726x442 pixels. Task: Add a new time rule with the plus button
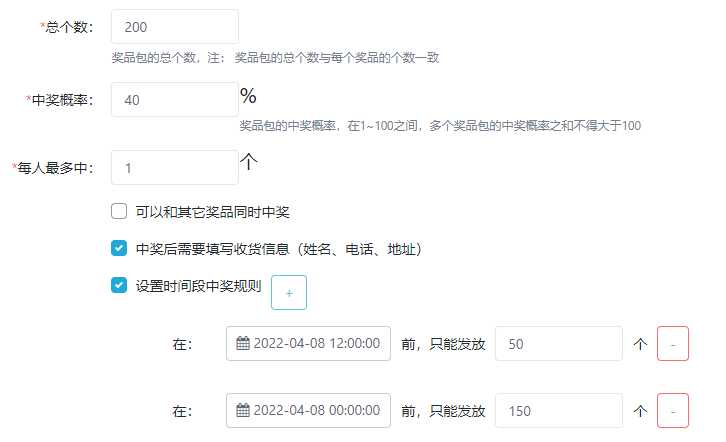[x=289, y=293]
